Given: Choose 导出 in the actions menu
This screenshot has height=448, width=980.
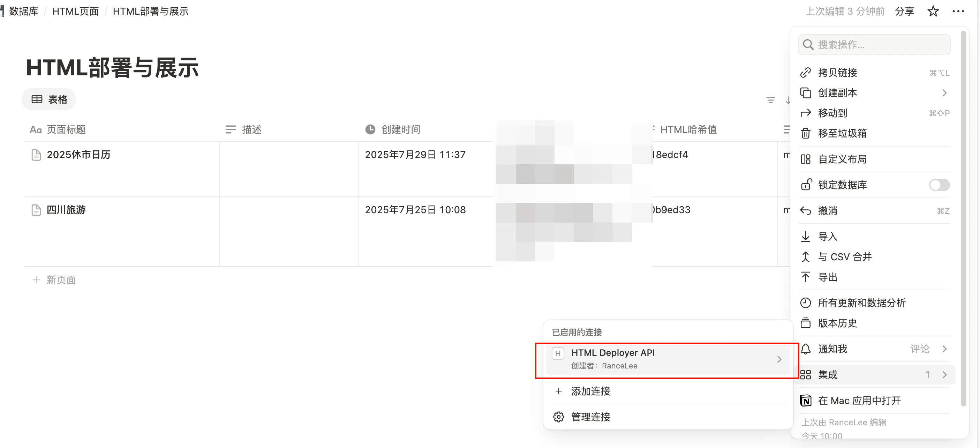Looking at the screenshot, I should point(828,277).
